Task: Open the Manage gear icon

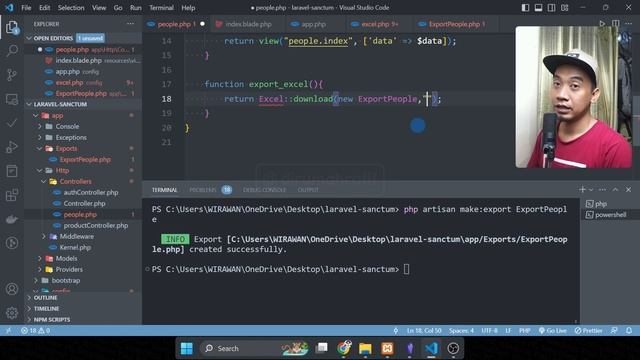Action: [x=12, y=313]
